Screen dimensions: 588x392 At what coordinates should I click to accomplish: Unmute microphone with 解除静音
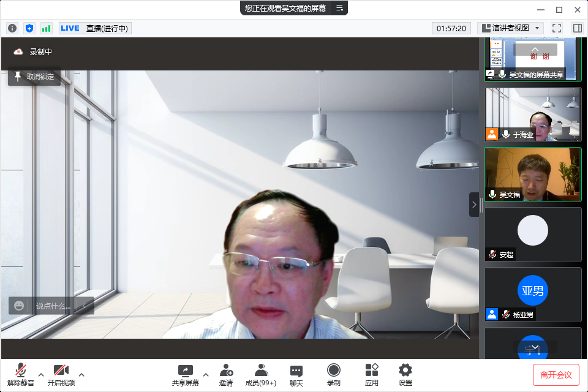click(x=21, y=375)
